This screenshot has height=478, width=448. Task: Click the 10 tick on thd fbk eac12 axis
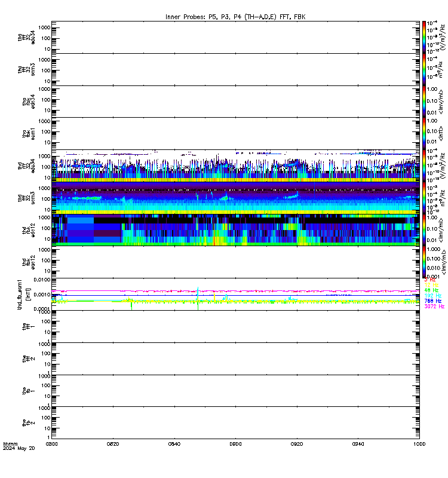click(47, 271)
